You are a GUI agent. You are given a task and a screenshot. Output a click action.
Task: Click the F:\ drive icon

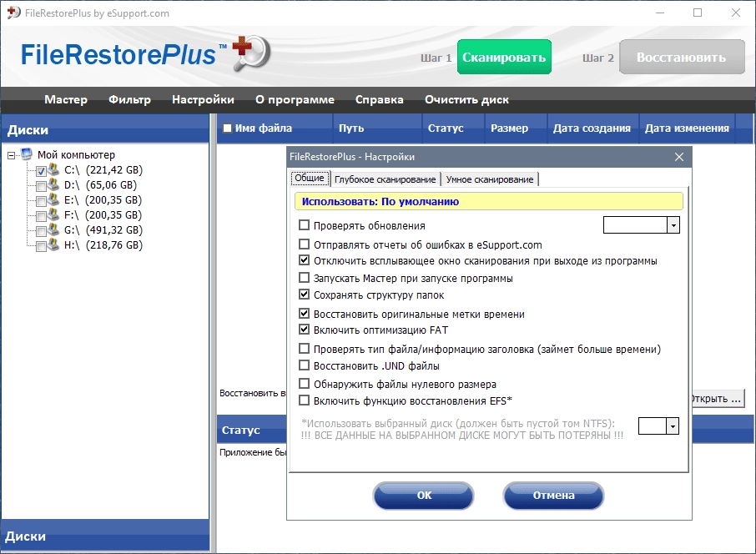point(53,214)
